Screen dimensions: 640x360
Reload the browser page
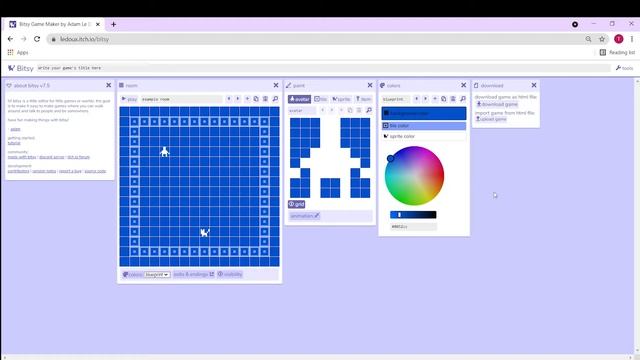click(x=37, y=39)
